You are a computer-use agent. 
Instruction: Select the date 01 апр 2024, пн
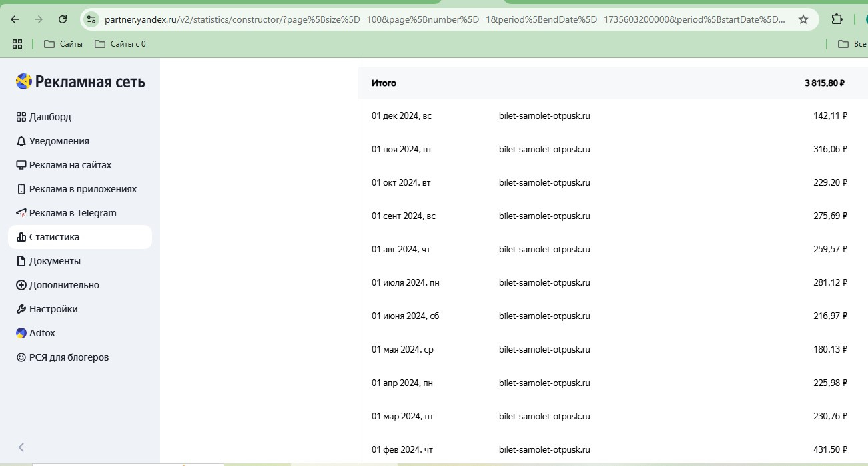point(402,383)
